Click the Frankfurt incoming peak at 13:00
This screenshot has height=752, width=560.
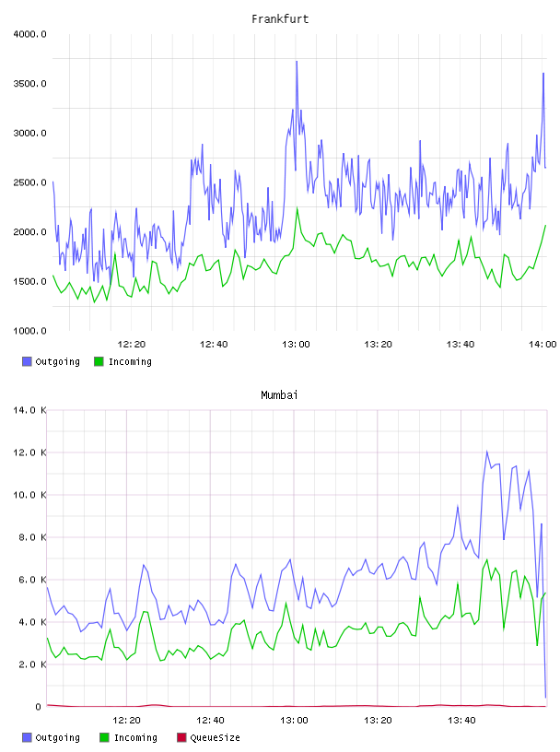(297, 208)
